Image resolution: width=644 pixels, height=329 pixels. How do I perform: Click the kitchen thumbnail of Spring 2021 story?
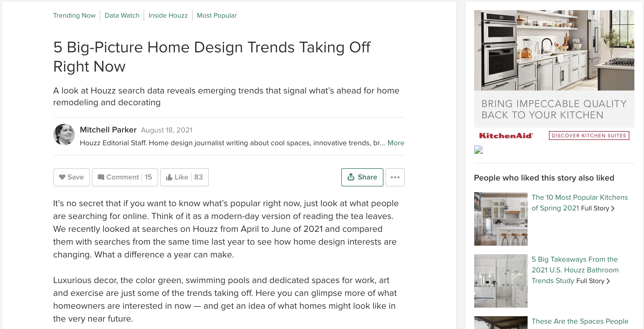coord(501,219)
